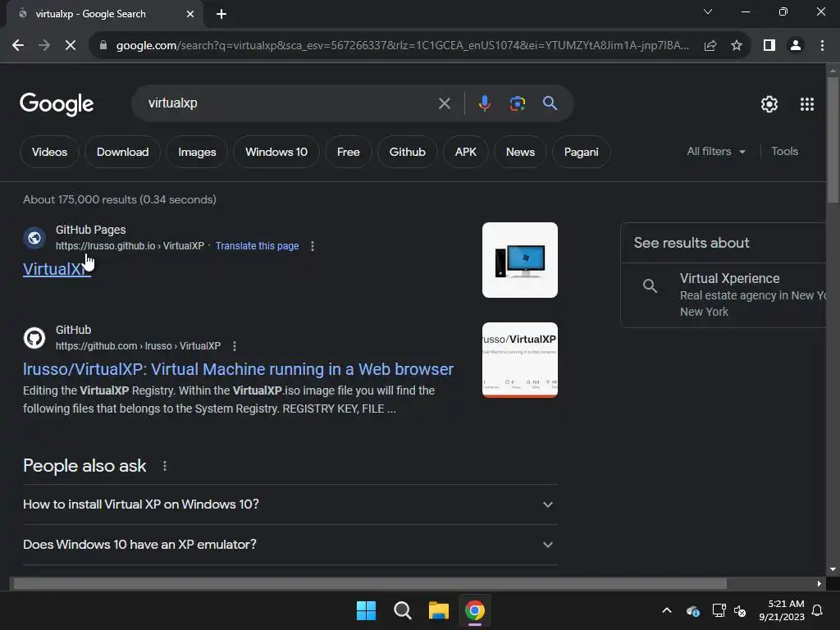The height and width of the screenshot is (630, 840).
Task: Open the computer monitor result thumbnail
Action: (519, 260)
